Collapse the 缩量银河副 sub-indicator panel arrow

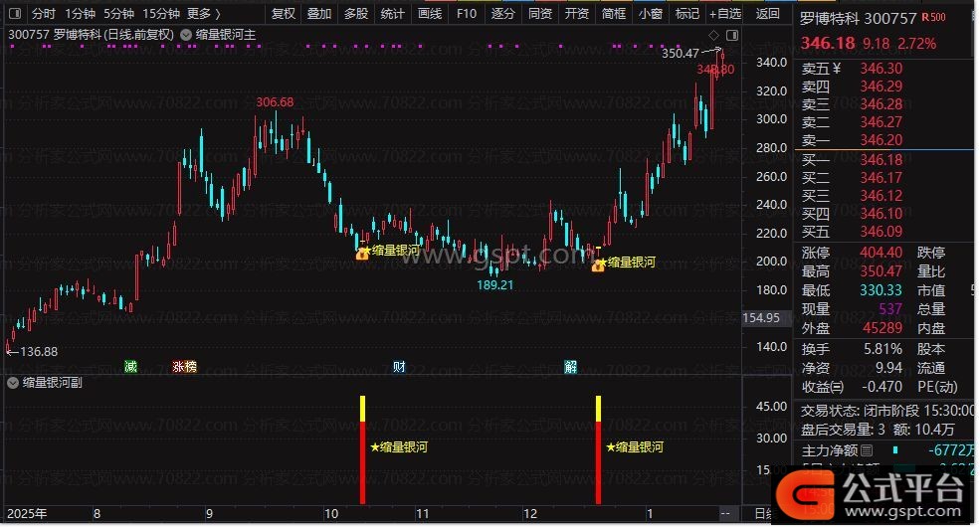pos(11,382)
